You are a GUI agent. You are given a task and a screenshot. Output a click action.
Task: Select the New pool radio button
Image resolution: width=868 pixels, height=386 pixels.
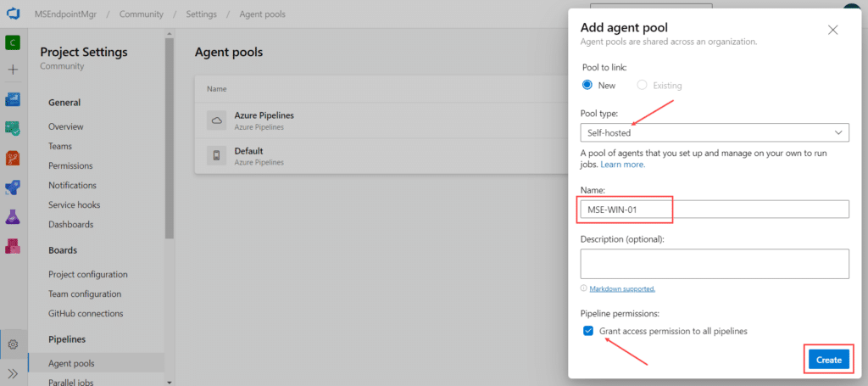tap(587, 86)
